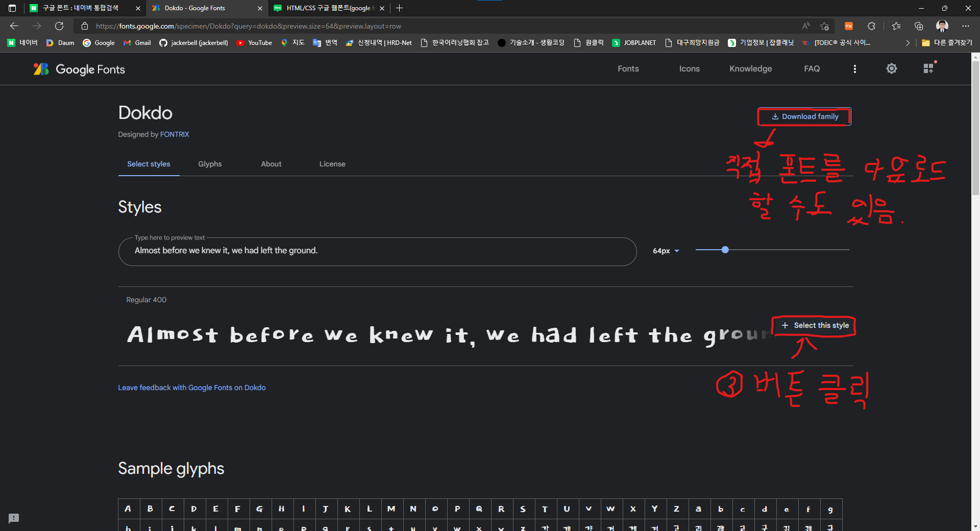Viewport: 980px width, 531px height.
Task: Open the HRD-Net bookmark
Action: point(379,43)
